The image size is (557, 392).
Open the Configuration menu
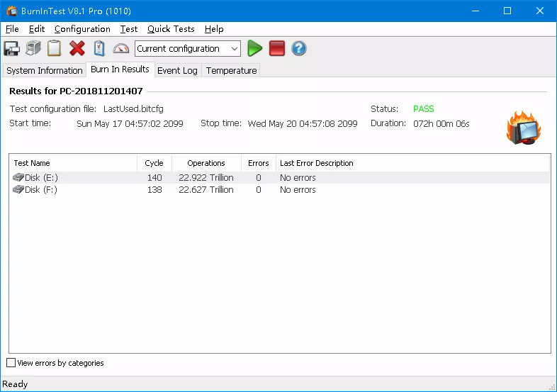82,29
